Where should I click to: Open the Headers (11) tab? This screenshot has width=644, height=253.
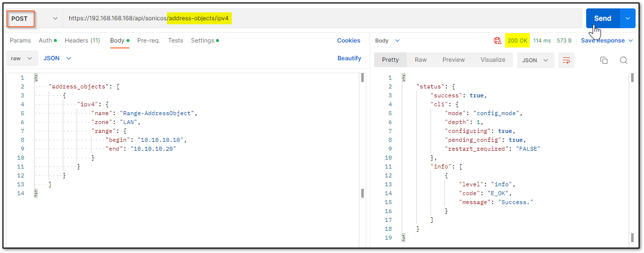pos(82,41)
